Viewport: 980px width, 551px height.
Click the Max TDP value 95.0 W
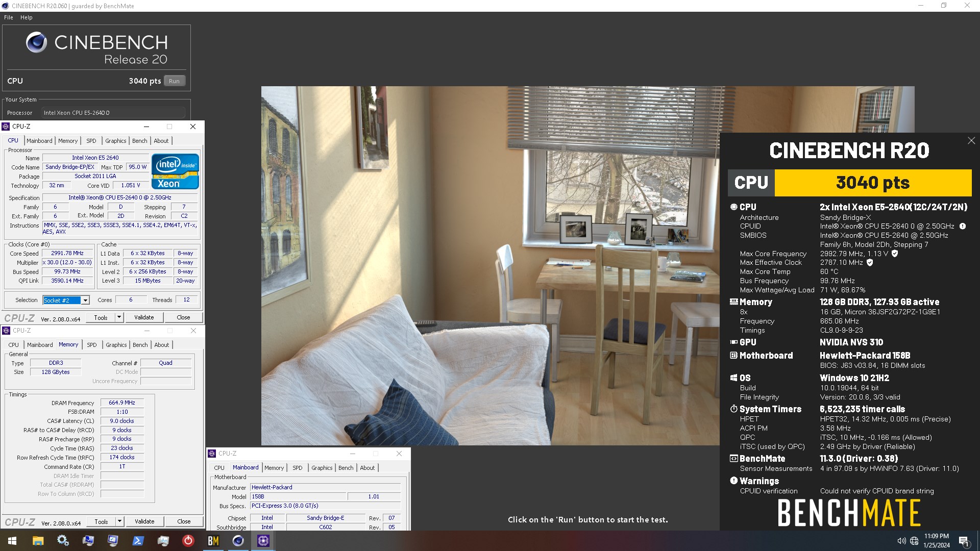tap(137, 167)
